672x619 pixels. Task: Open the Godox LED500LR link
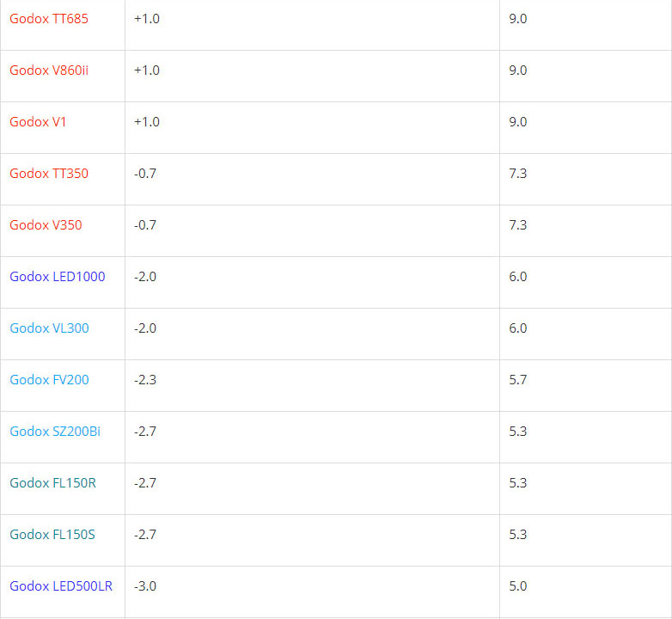click(x=61, y=586)
